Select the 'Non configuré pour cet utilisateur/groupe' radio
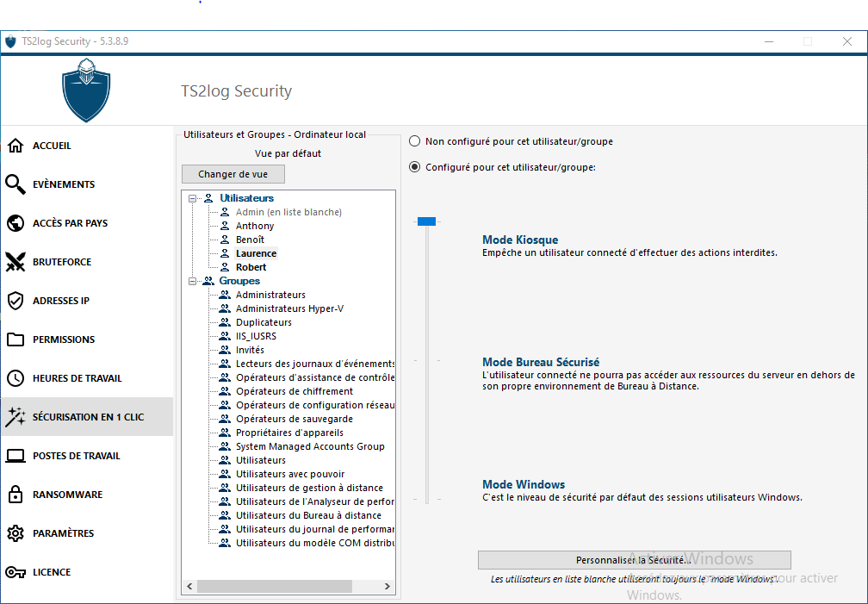The height and width of the screenshot is (604, 868). tap(415, 141)
